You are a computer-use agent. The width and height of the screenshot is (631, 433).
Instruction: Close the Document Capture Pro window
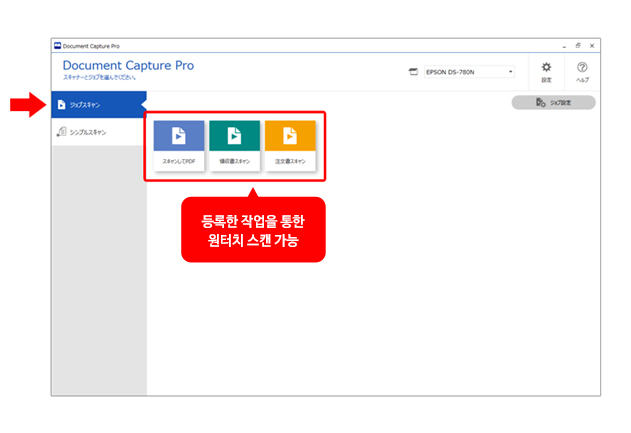coord(592,46)
